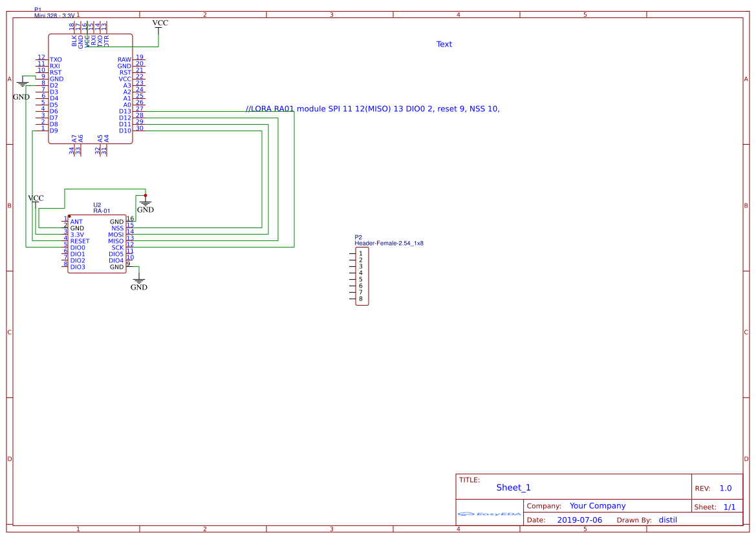
Task: Click the Your Company text in title block
Action: pyautogui.click(x=597, y=505)
